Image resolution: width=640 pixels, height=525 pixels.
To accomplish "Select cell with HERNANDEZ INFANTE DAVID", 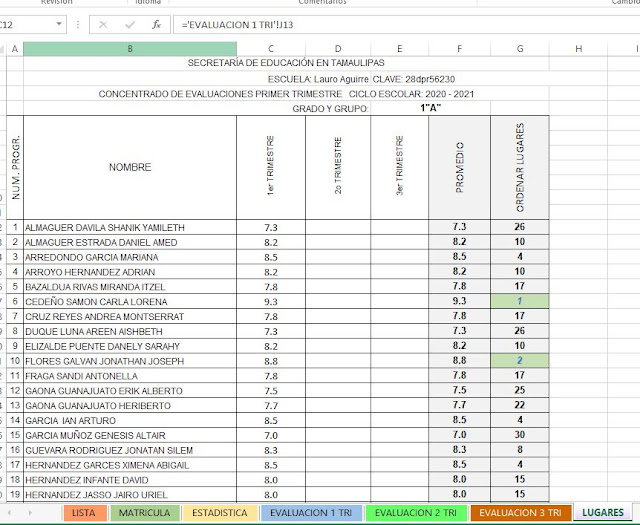I will 130,480.
